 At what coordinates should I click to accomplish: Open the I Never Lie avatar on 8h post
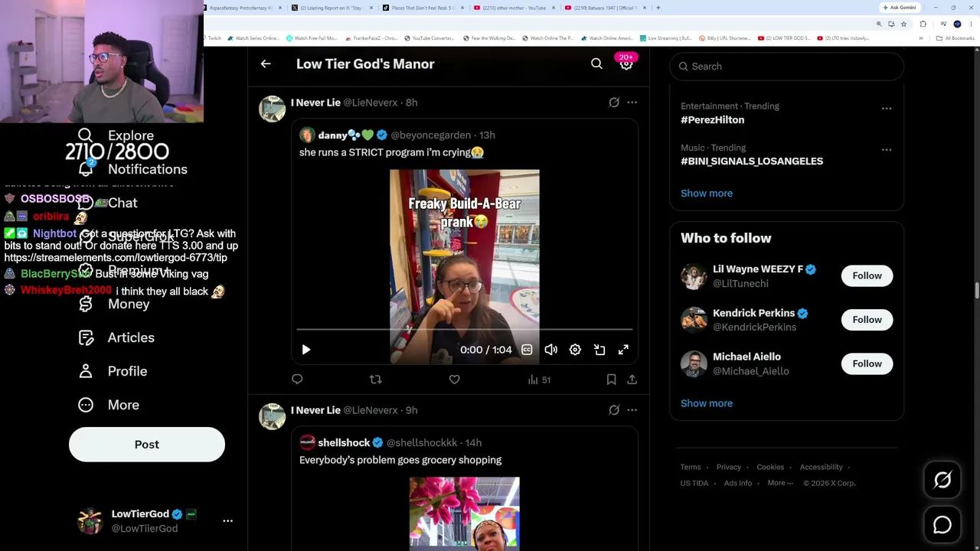point(272,109)
